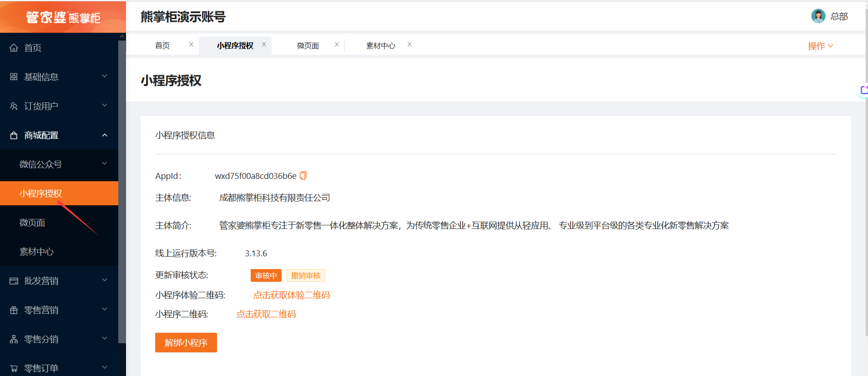868x376 pixels.
Task: Click the page's right vertical scrollbar
Action: tap(866, 173)
